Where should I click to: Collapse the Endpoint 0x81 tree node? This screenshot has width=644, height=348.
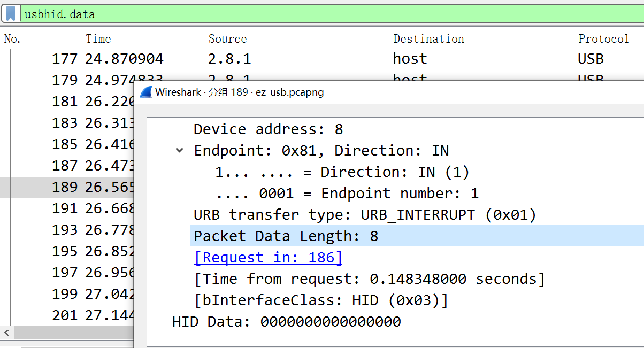179,151
